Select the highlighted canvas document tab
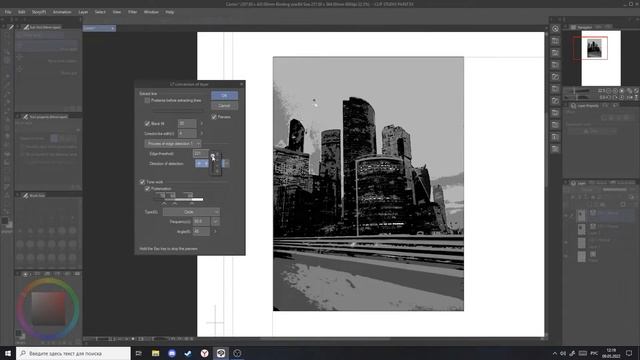This screenshot has width=640, height=360. point(99,28)
